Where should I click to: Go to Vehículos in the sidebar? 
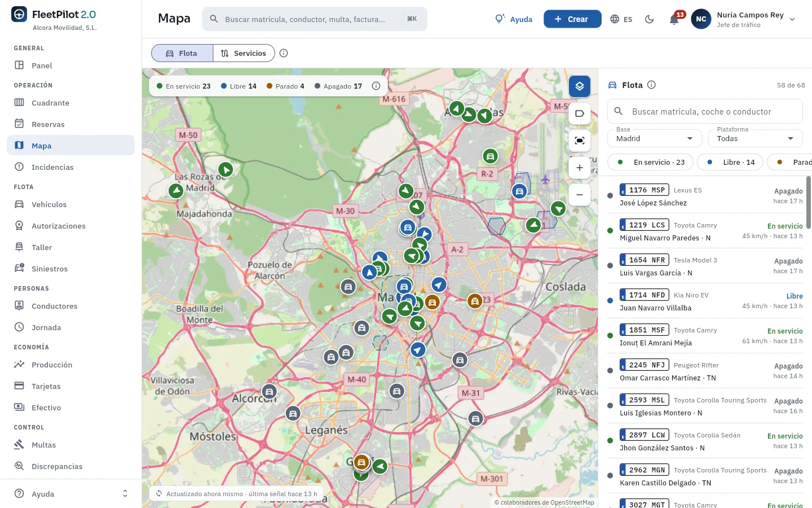coord(71,204)
